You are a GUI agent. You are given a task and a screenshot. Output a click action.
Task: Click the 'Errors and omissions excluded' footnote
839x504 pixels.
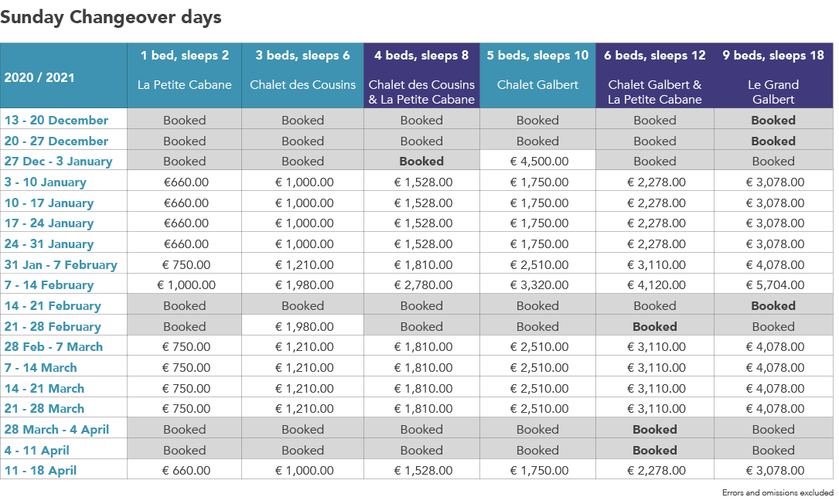pyautogui.click(x=777, y=492)
